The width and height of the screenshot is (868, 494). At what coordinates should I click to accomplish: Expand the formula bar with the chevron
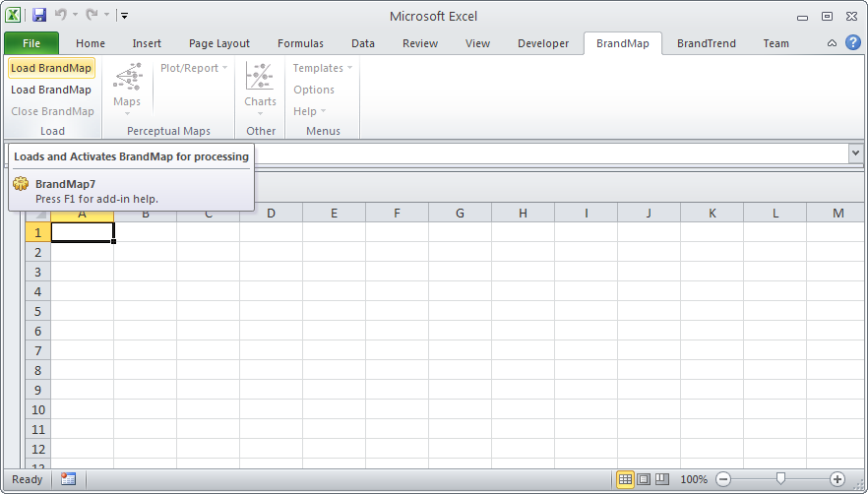[x=855, y=154]
